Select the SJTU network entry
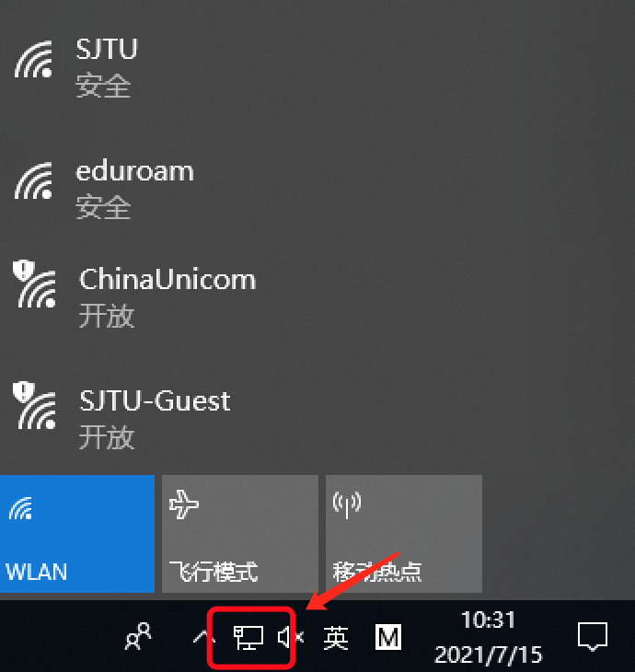This screenshot has height=672, width=635. (317, 67)
